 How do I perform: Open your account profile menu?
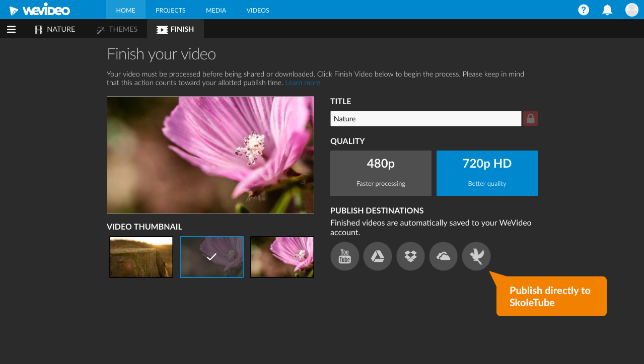coord(631,10)
